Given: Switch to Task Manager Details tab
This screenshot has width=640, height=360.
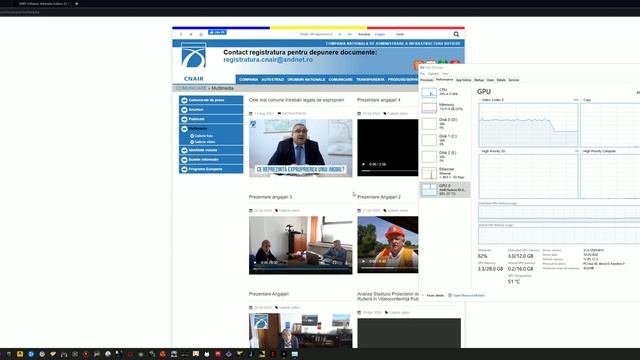Looking at the screenshot, I should [501, 80].
